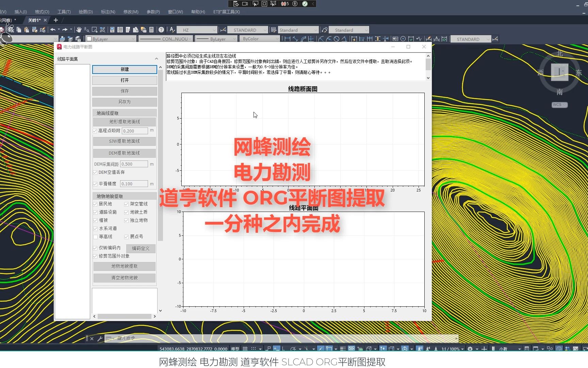Open the 修改(M) menu

tap(131, 12)
